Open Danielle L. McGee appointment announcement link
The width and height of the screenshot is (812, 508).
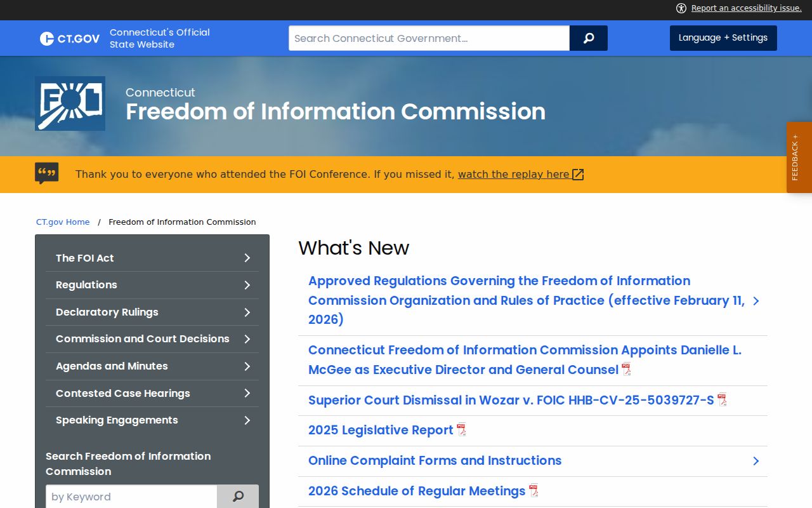point(525,359)
